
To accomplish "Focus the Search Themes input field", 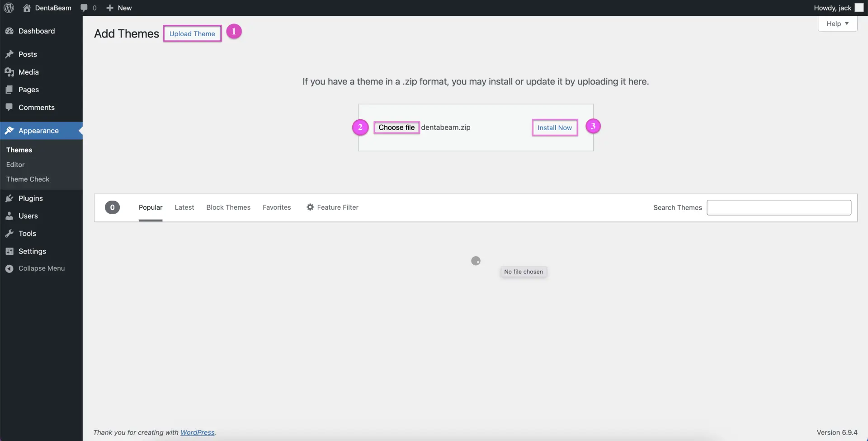I will 779,207.
